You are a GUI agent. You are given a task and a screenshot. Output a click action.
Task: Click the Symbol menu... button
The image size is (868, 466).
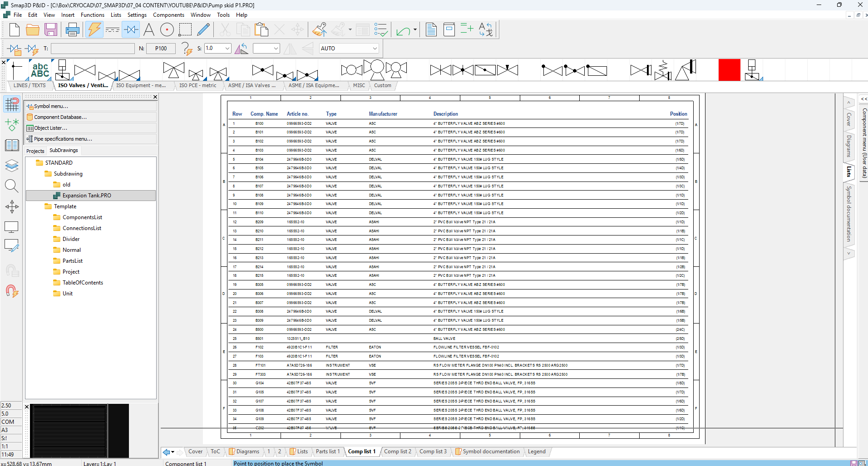pos(91,106)
